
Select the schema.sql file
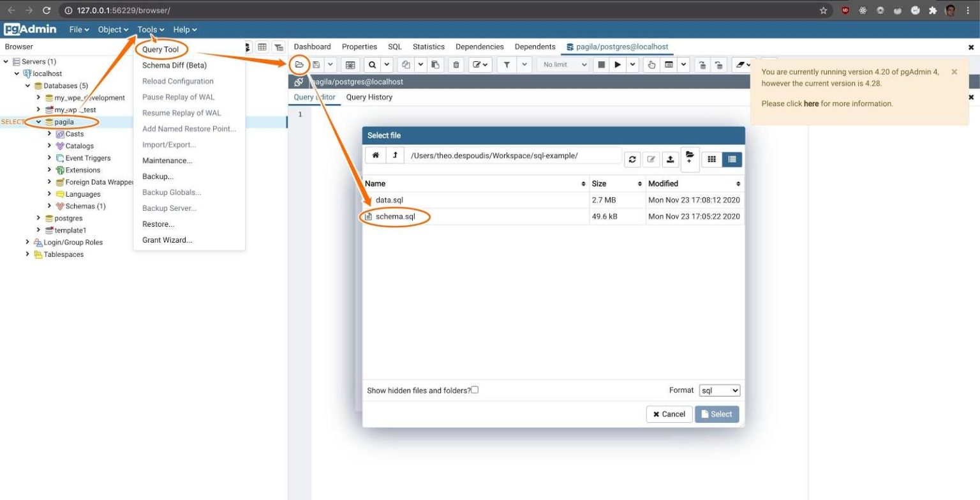click(396, 216)
